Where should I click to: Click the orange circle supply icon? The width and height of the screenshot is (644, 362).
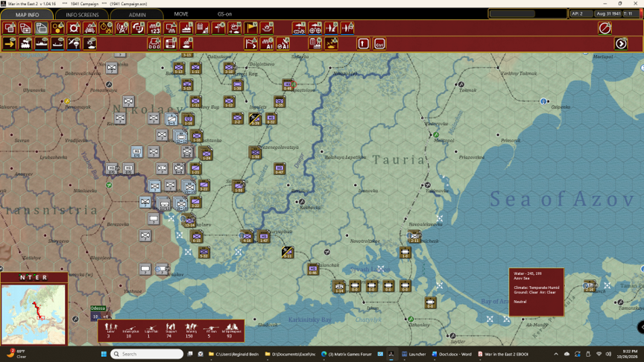(106, 28)
